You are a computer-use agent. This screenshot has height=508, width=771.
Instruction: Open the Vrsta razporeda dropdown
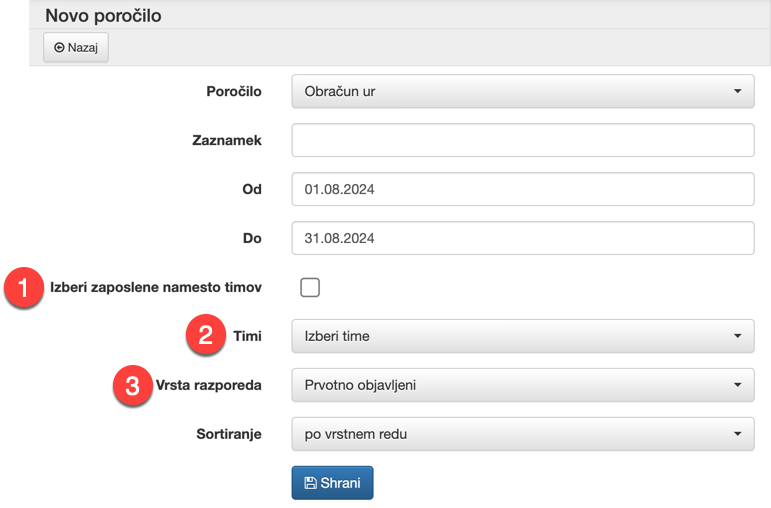click(522, 384)
